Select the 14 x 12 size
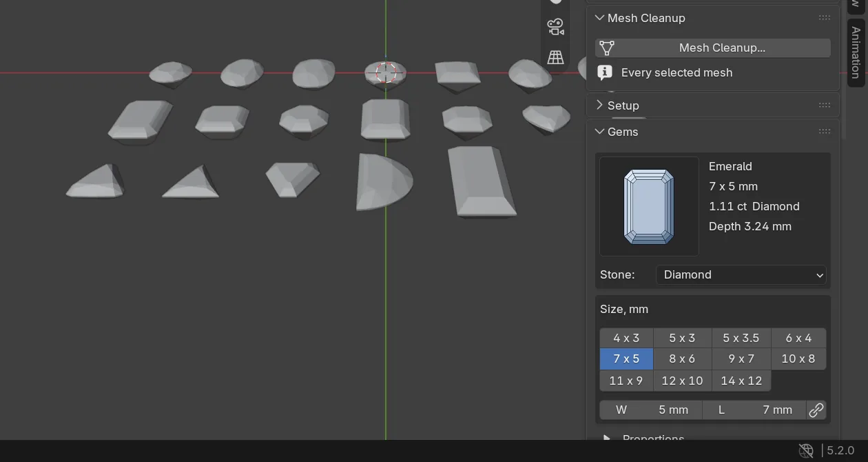Screen dimensions: 868x462 pos(741,381)
